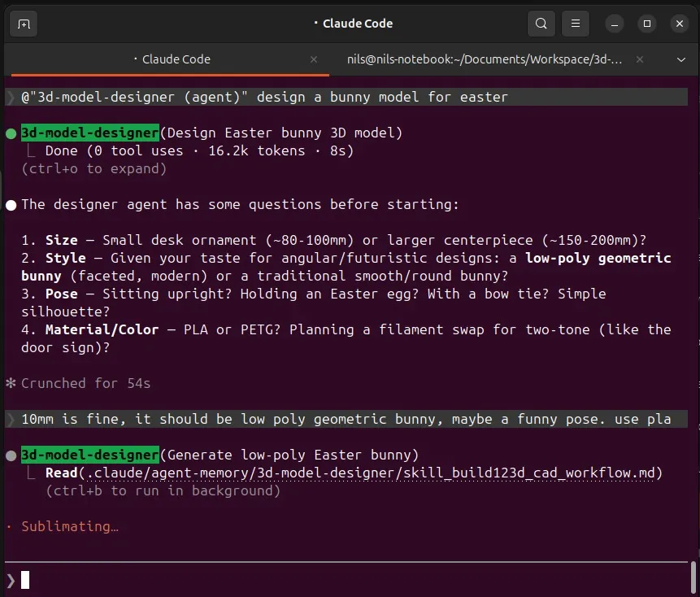Image resolution: width=700 pixels, height=597 pixels.
Task: Click the 'Material/Color' question heading
Action: pyautogui.click(x=102, y=329)
